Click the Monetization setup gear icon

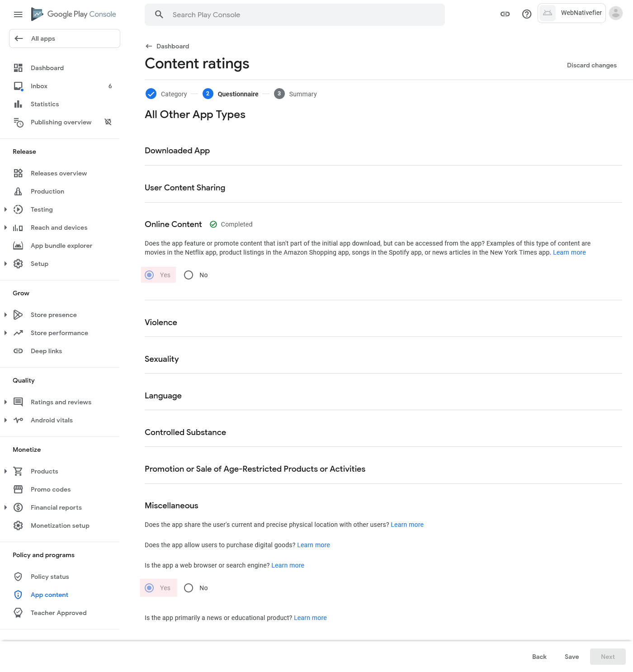click(18, 525)
